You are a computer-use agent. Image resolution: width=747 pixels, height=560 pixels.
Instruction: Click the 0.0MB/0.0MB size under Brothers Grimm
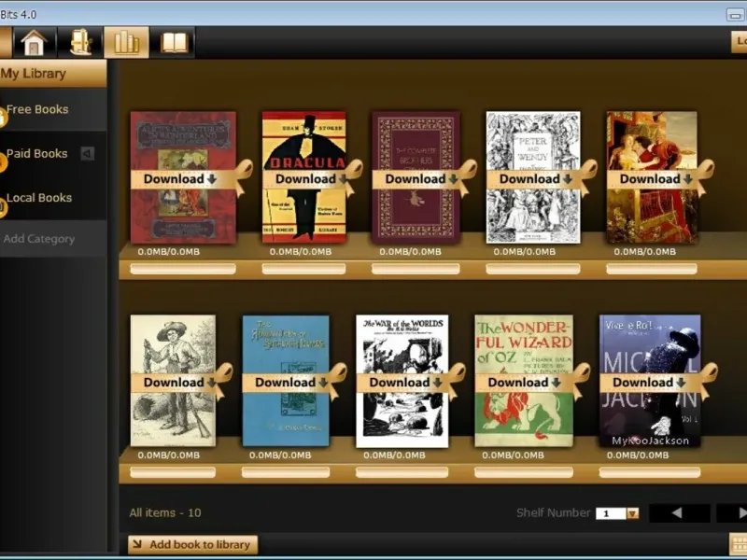point(410,251)
